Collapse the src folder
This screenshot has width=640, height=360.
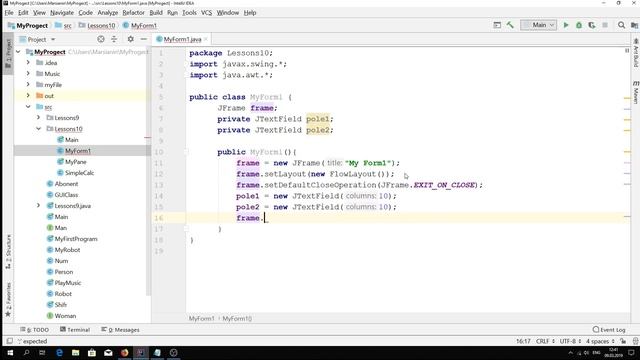(x=28, y=107)
